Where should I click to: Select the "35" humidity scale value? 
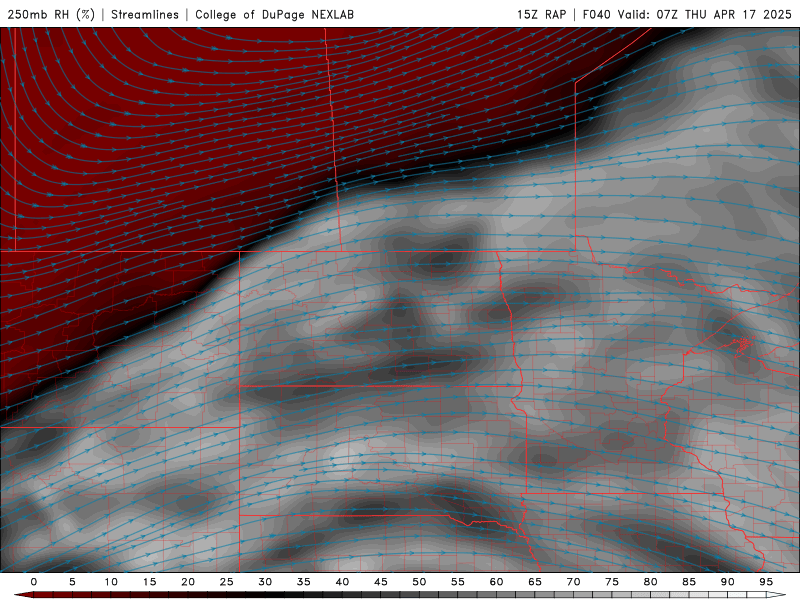click(304, 582)
